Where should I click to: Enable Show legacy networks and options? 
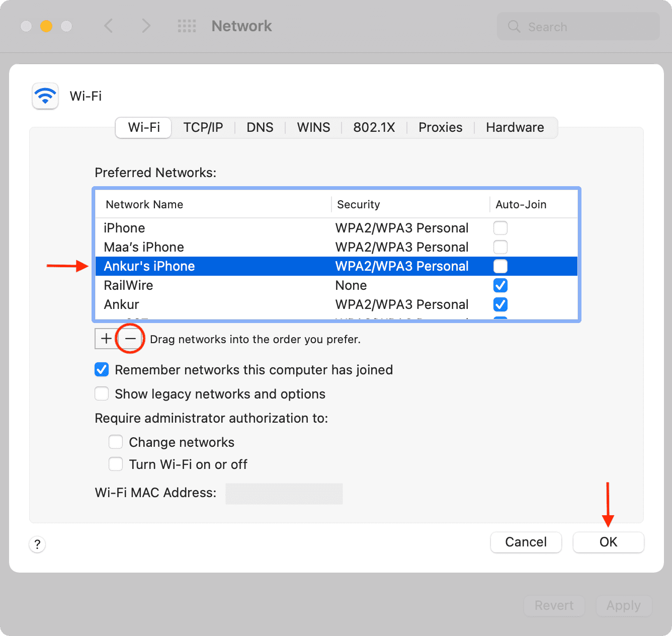(x=102, y=394)
